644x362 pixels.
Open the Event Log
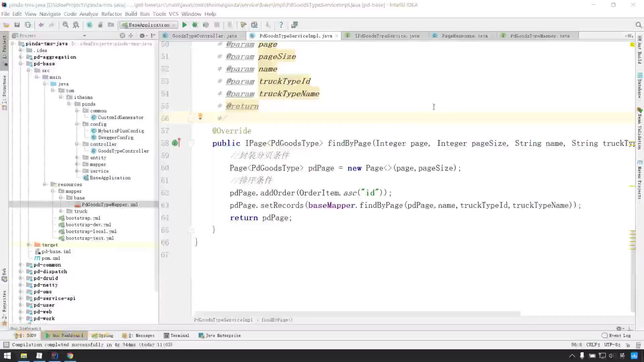click(616, 336)
